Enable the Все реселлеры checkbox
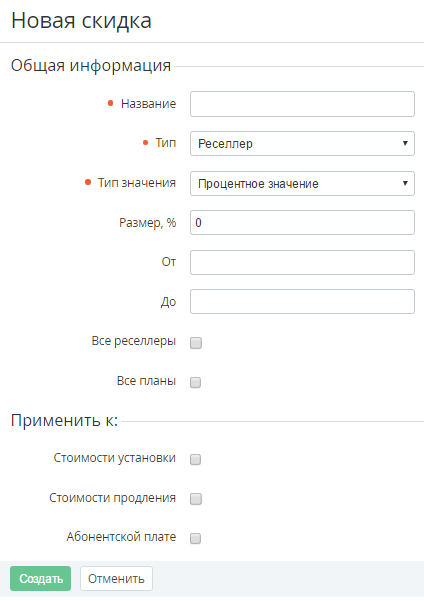 [x=196, y=343]
